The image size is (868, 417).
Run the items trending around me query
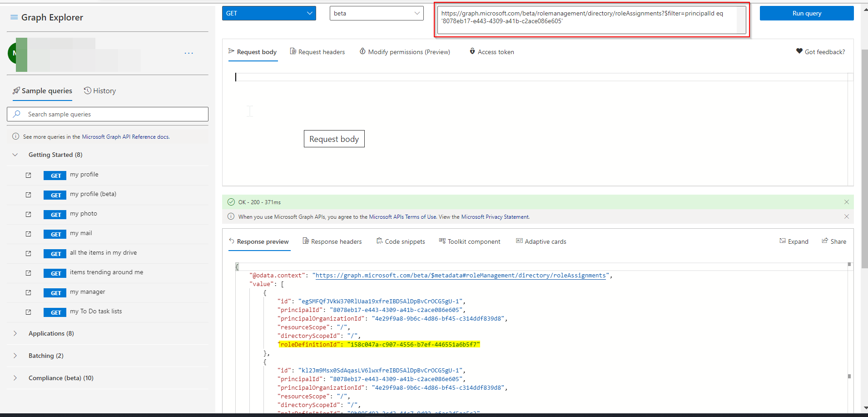(x=106, y=272)
